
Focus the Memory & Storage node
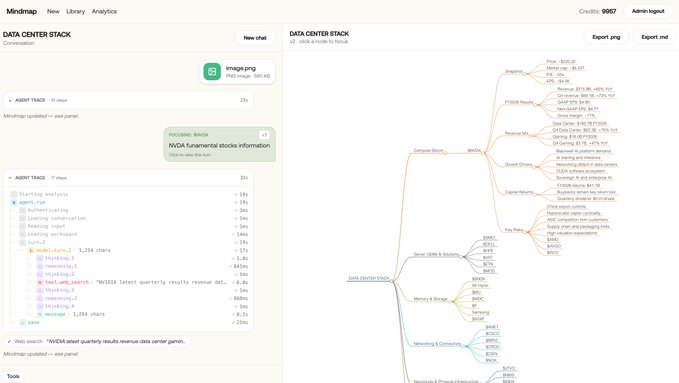click(430, 299)
